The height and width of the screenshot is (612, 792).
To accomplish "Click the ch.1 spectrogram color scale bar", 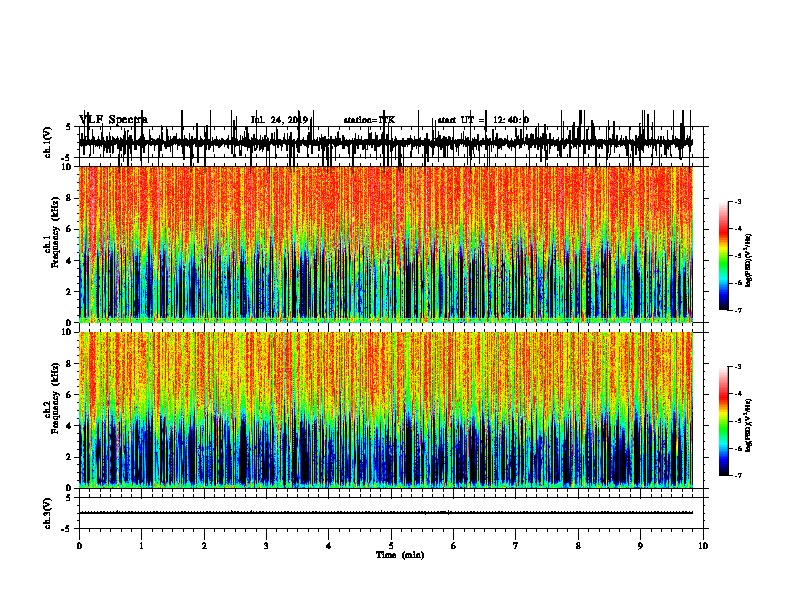I will [724, 256].
